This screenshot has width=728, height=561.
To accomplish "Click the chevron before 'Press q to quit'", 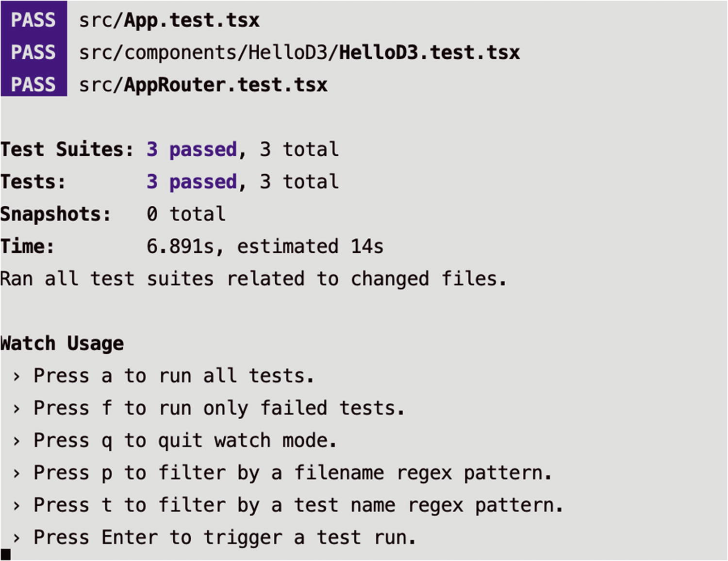I will tap(17, 441).
